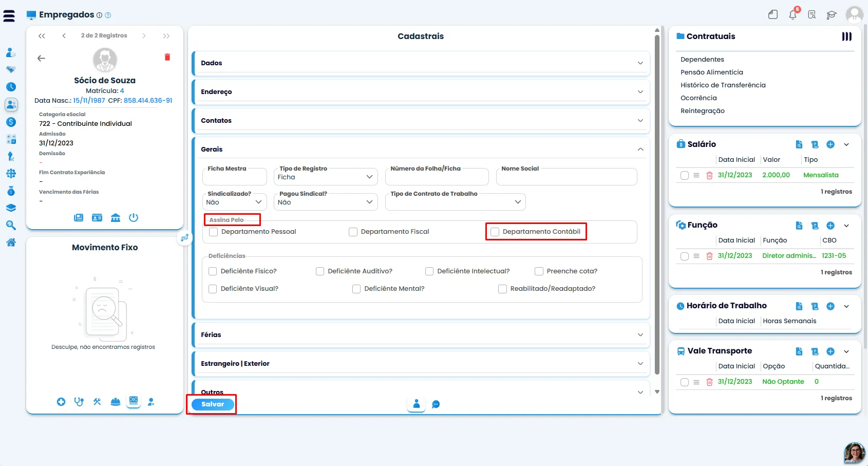Open Tipo de Registro dropdown
The image size is (868, 466).
[326, 177]
